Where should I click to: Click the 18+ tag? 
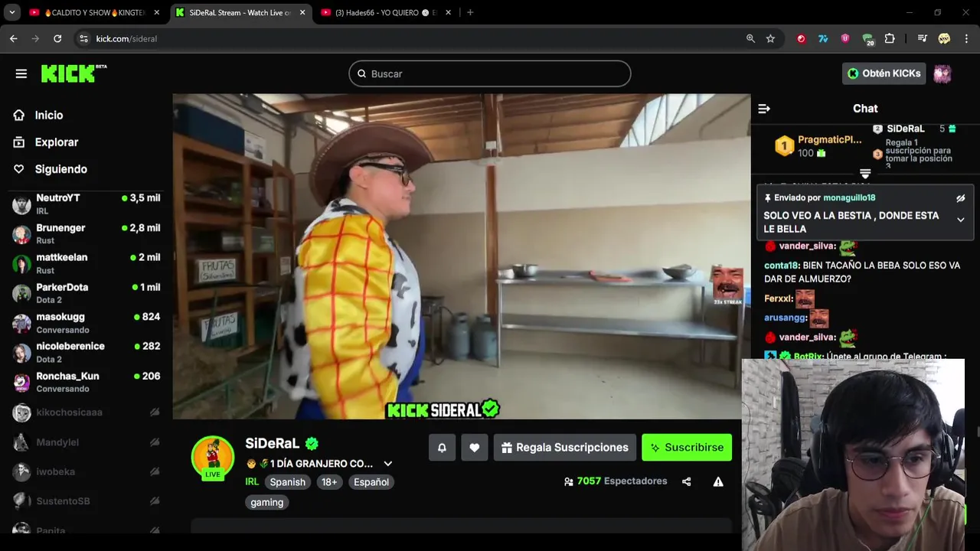329,482
